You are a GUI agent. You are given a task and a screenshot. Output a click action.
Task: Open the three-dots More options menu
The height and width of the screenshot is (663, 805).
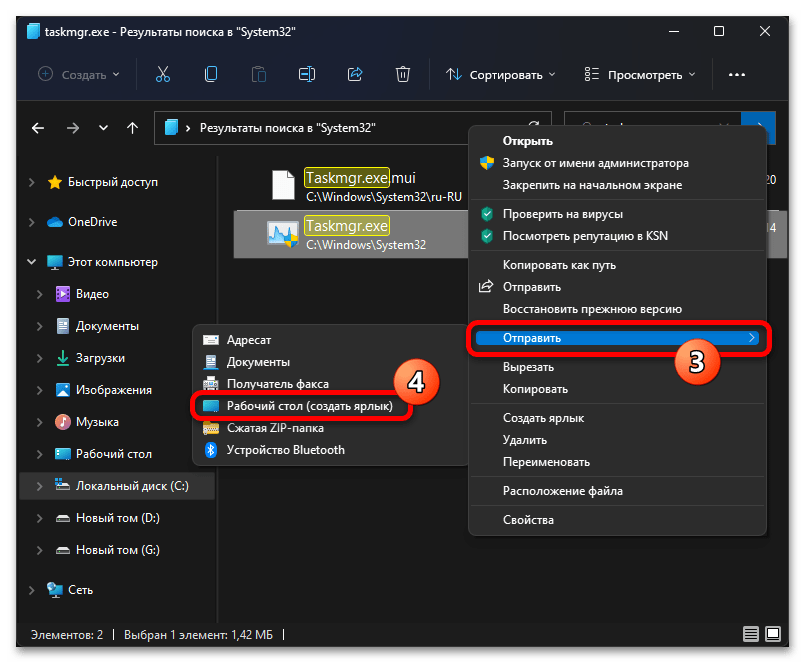(737, 74)
